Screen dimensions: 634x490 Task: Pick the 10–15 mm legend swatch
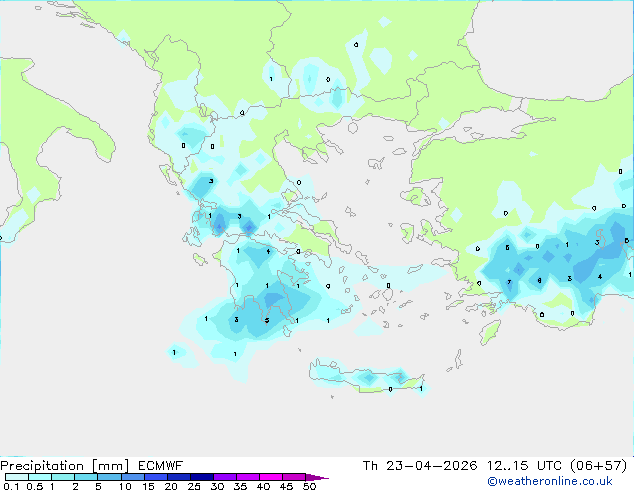tap(132, 477)
